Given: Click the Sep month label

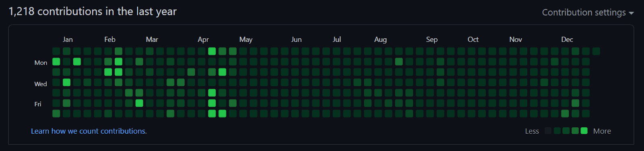Looking at the screenshot, I should click(x=432, y=39).
